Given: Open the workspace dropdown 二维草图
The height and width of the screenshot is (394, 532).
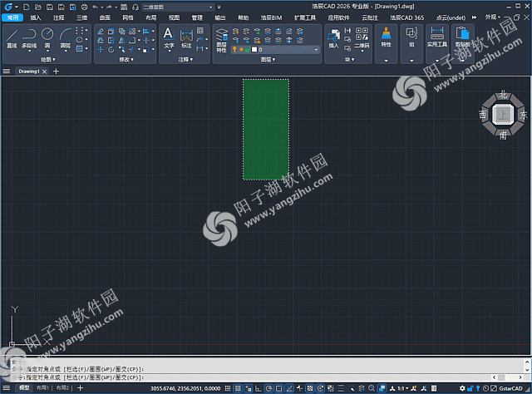Looking at the screenshot, I should [x=178, y=7].
